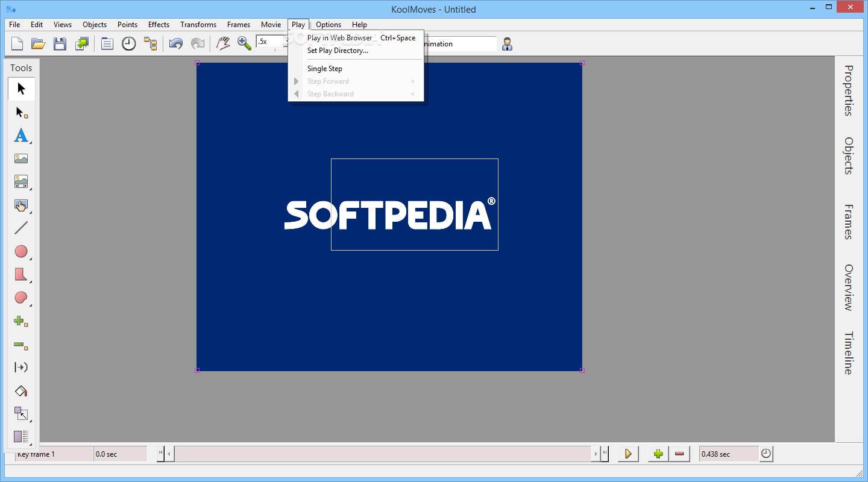Select the freeform blob shape tool
868x482 pixels.
[x=21, y=298]
